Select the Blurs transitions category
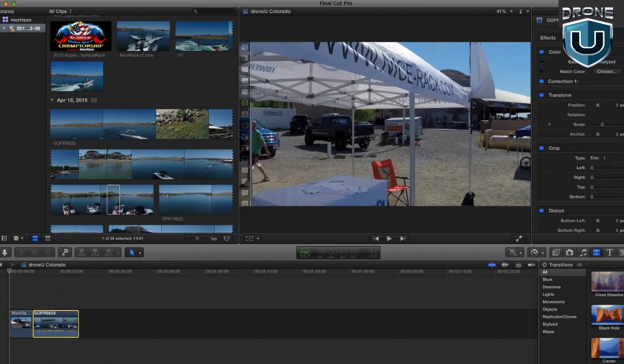 pyautogui.click(x=548, y=280)
